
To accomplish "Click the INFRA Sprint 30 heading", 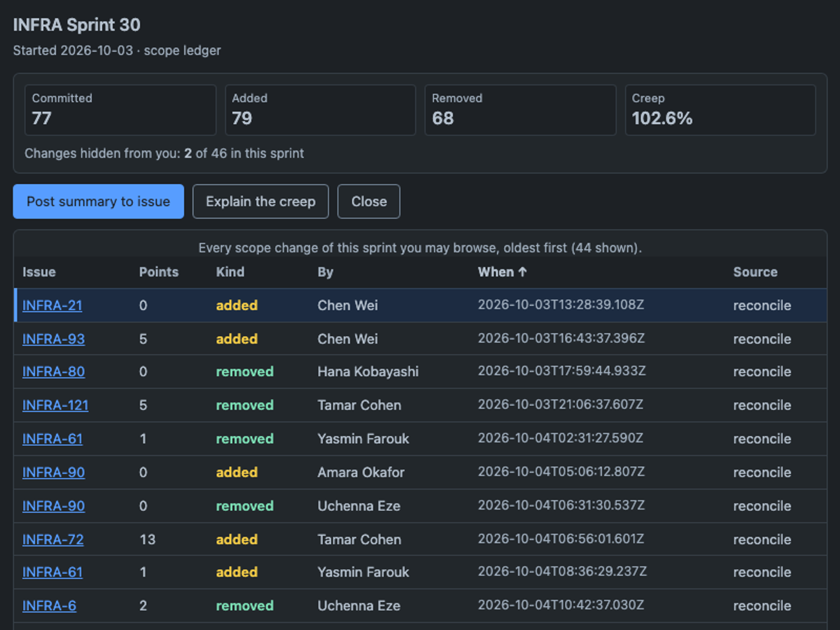I will tap(77, 25).
